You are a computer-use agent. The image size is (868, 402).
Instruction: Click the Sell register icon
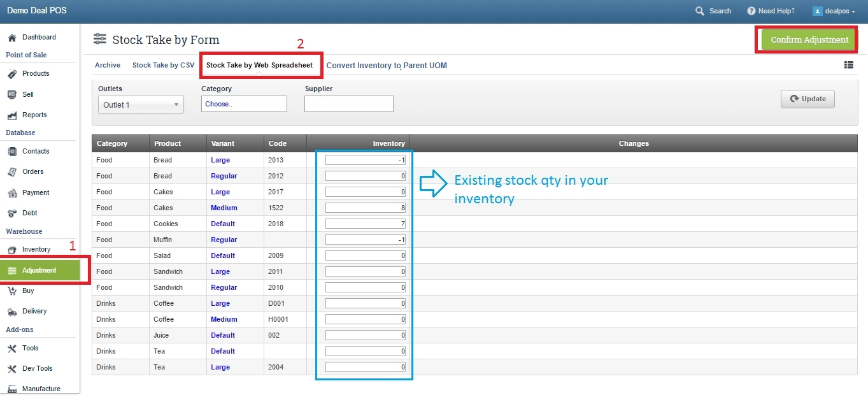(x=11, y=94)
